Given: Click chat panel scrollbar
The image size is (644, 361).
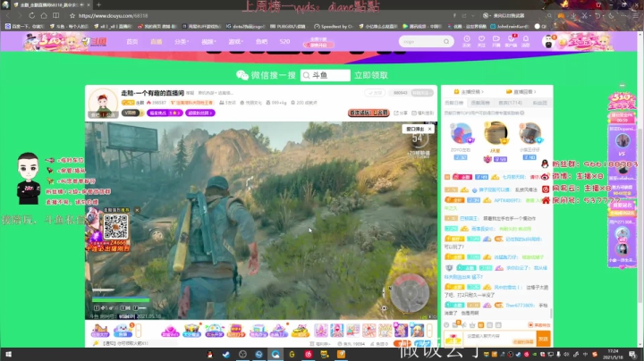Looking at the screenshot, I should 552,313.
